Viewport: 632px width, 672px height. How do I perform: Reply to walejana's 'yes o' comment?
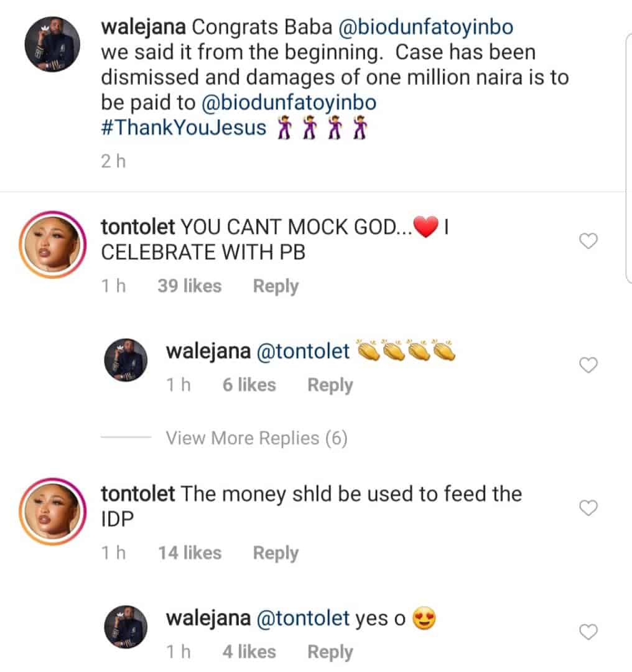330,652
